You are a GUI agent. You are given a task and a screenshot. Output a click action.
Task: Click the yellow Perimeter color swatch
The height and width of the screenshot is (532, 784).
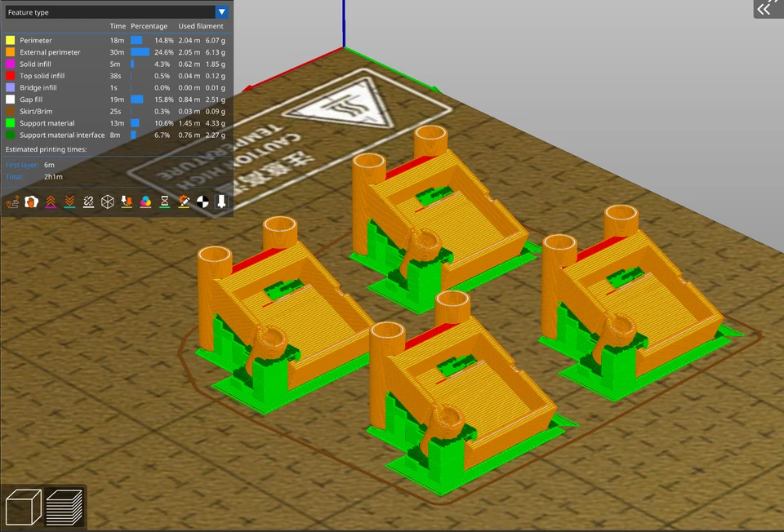pyautogui.click(x=10, y=39)
